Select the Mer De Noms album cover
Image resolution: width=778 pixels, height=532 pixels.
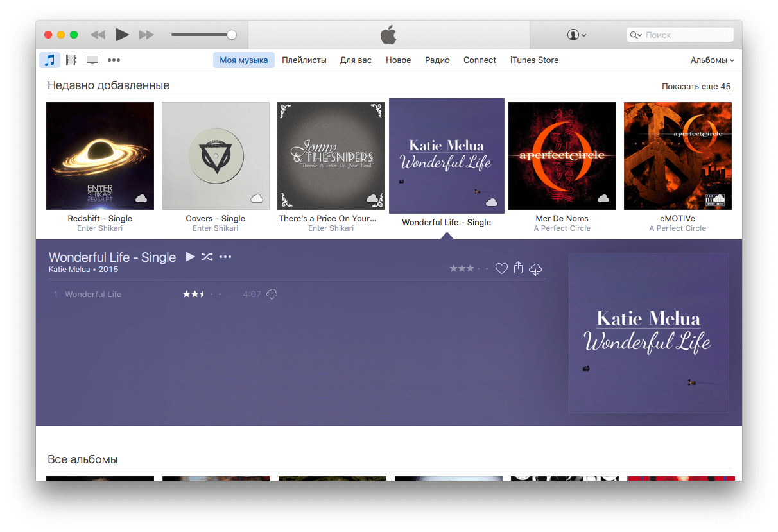coord(562,156)
